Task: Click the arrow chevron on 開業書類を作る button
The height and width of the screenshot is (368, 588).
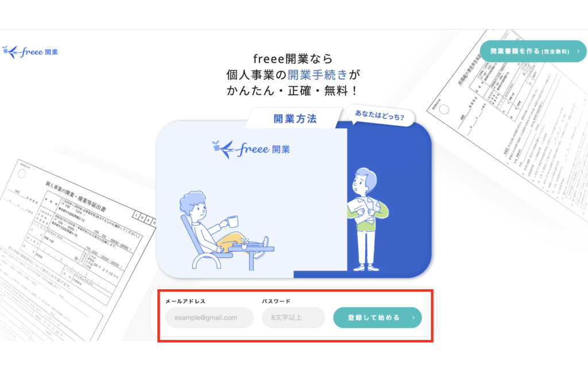Action: [578, 51]
